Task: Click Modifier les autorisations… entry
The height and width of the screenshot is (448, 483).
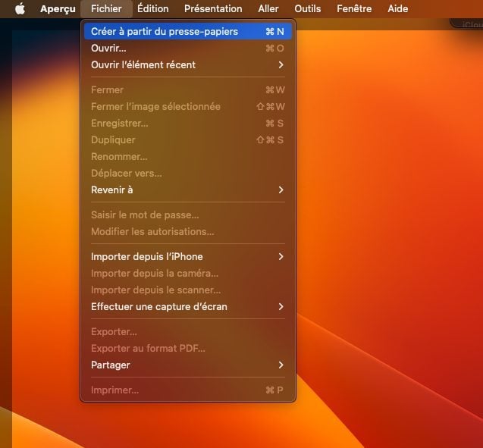Action: [188, 231]
